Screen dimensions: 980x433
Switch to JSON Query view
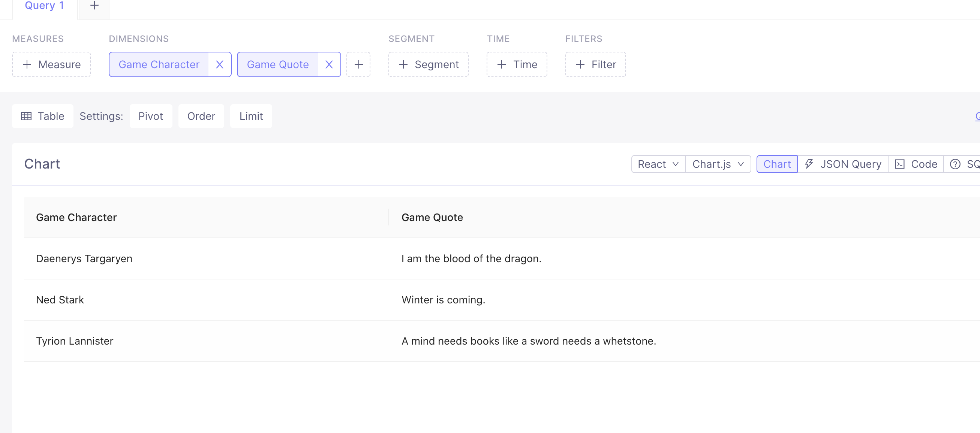(x=843, y=164)
